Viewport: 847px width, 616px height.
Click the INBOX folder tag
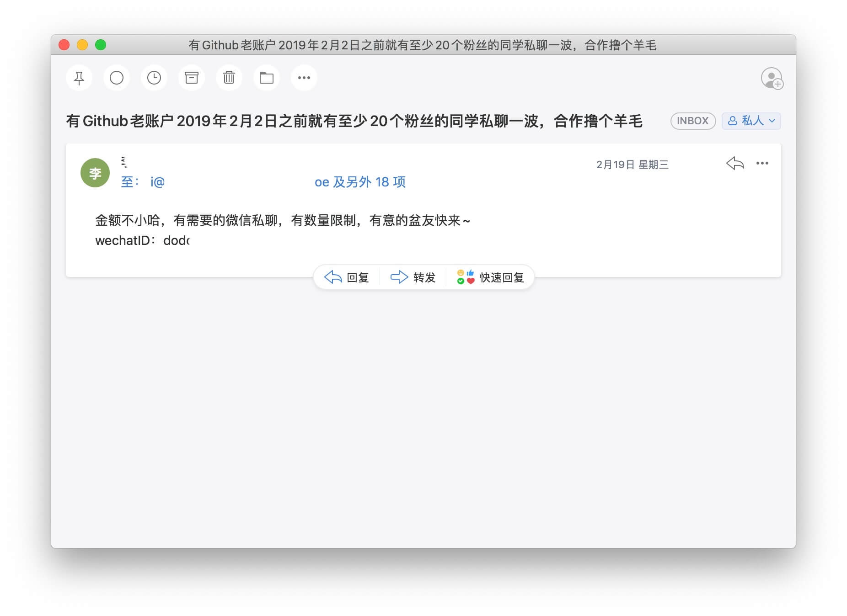coord(692,121)
